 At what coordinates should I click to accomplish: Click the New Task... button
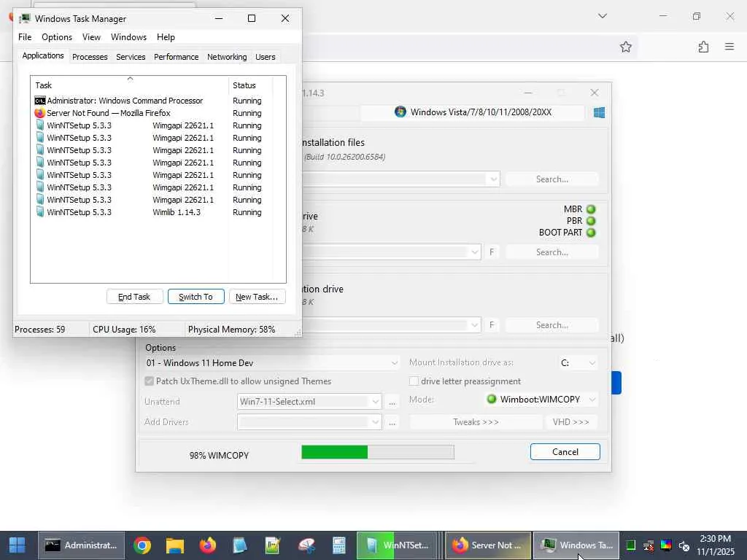tap(257, 297)
